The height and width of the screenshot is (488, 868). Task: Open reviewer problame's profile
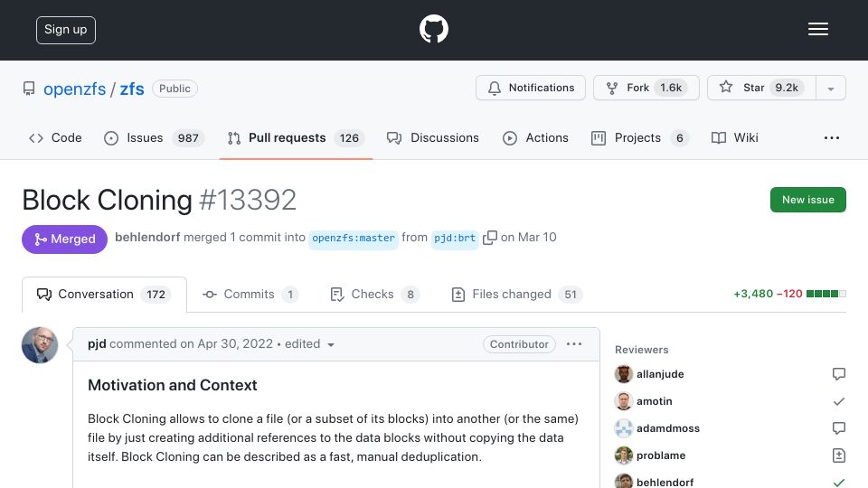point(661,455)
